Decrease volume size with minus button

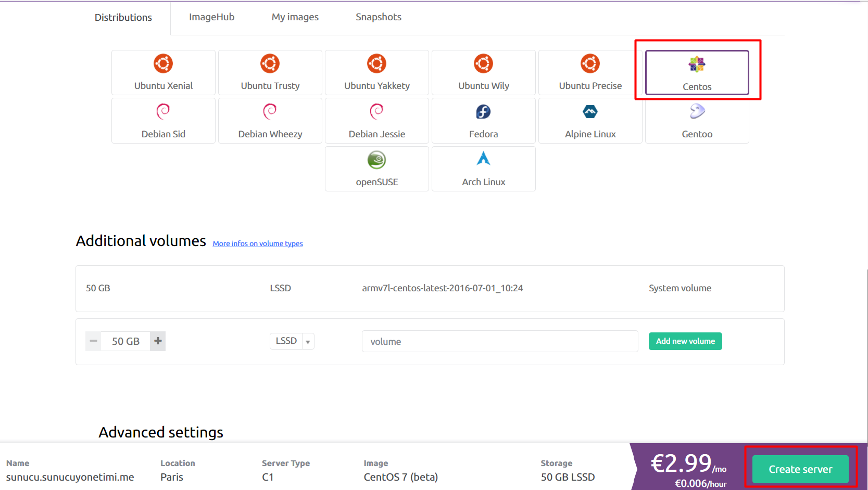[x=93, y=341]
